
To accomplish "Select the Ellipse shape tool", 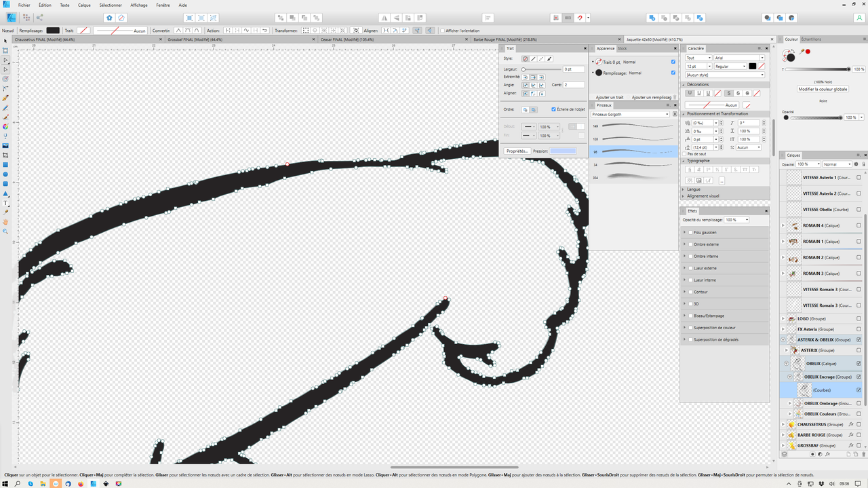I will [x=5, y=174].
